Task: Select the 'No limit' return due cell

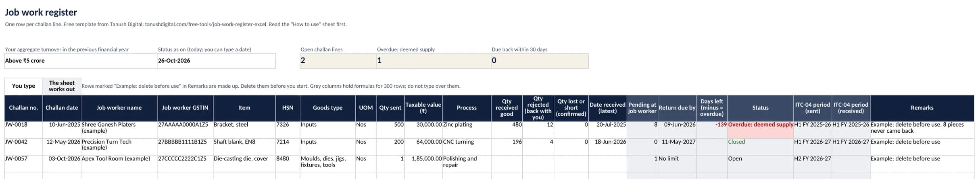Action: point(677,164)
